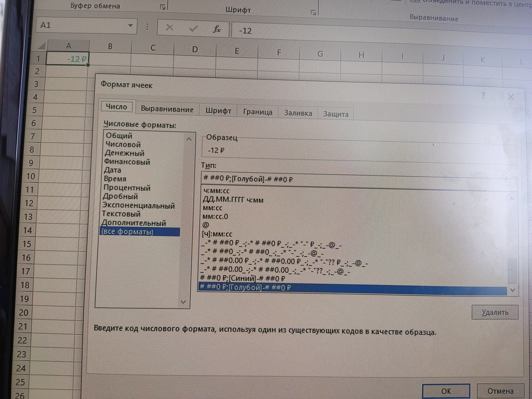Open the Заливка tab

(x=298, y=113)
